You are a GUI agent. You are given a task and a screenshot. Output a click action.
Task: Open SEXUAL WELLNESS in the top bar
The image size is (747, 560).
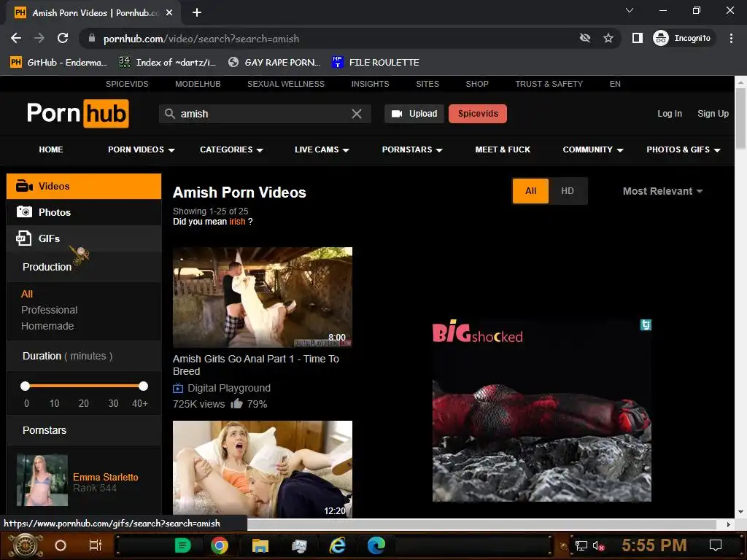point(286,84)
